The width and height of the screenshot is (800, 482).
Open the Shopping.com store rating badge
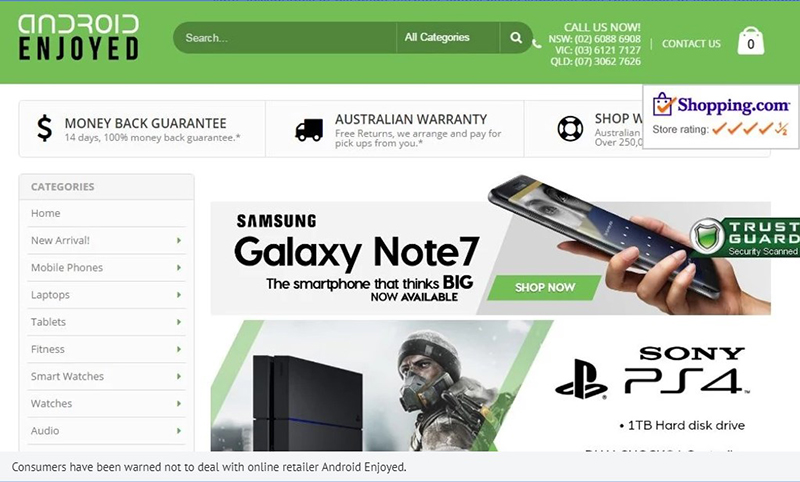point(720,117)
